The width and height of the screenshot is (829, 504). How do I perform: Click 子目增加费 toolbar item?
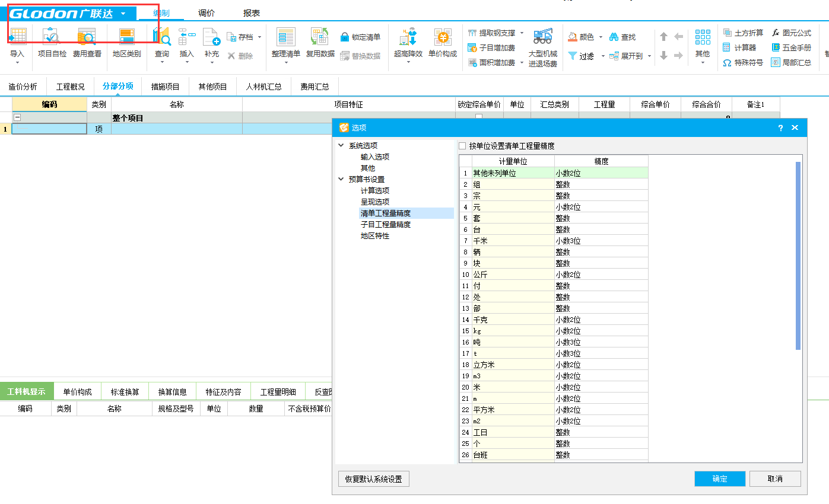click(x=491, y=47)
